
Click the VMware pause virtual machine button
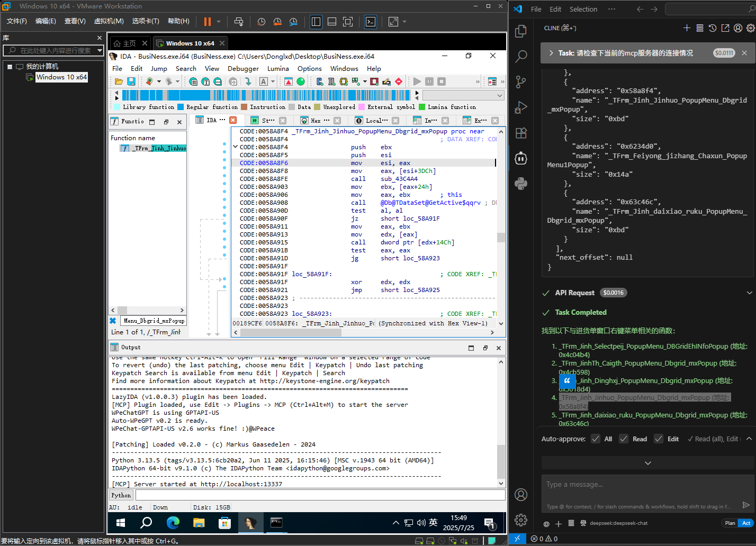click(x=208, y=22)
